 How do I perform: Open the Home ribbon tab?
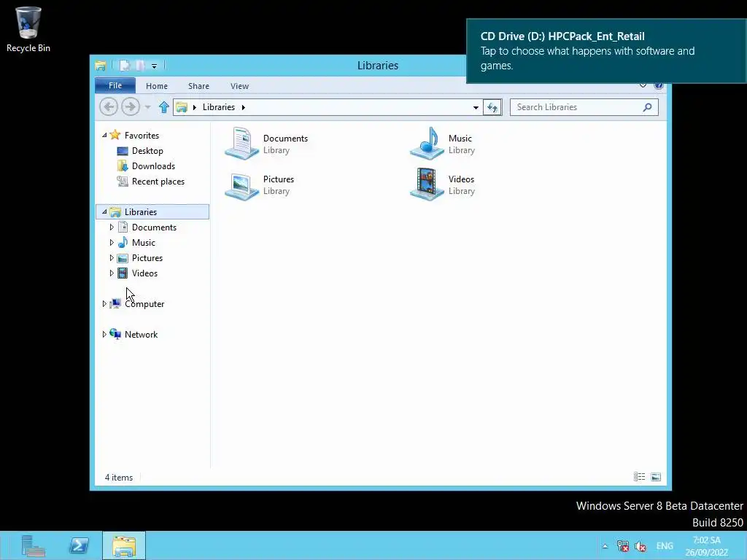tap(157, 86)
